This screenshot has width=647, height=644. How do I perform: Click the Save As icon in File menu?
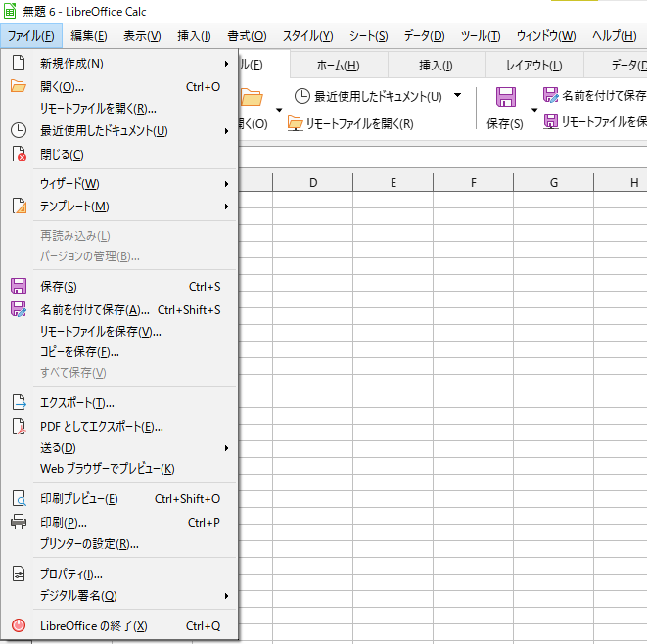19,309
